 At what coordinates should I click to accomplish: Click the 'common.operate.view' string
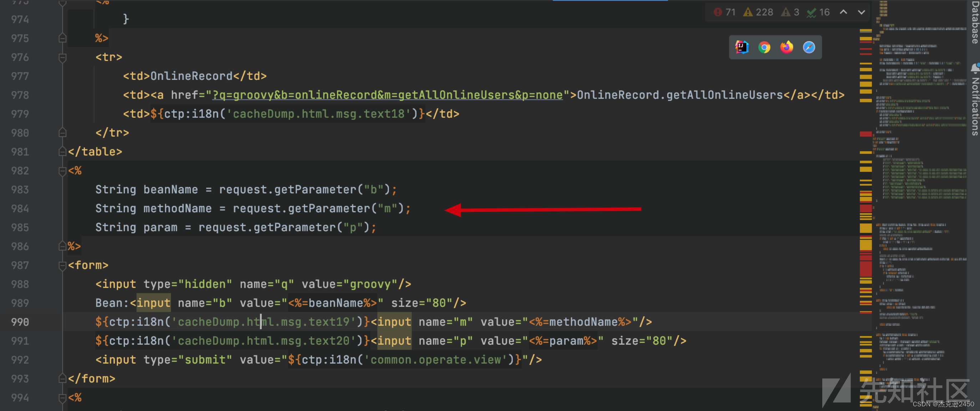(x=436, y=360)
